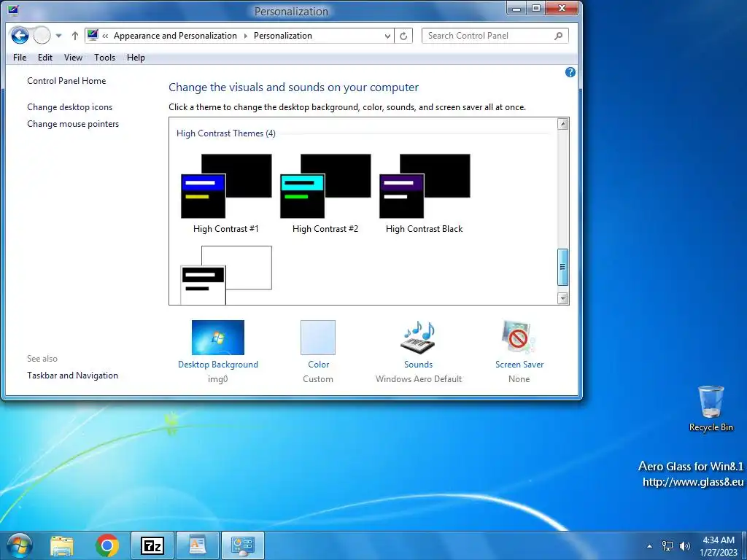Open the Desktop Background link

pyautogui.click(x=217, y=365)
